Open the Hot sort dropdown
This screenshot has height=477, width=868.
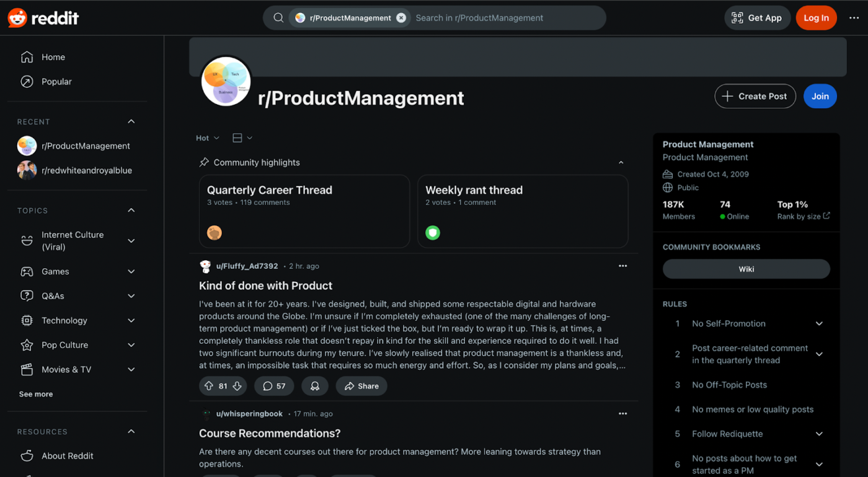click(x=207, y=138)
